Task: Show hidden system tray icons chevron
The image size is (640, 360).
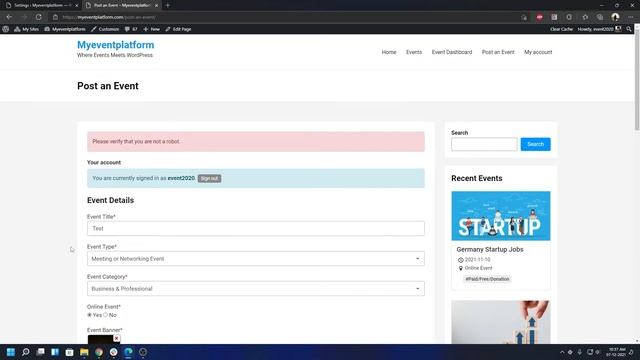Action: [x=562, y=352]
